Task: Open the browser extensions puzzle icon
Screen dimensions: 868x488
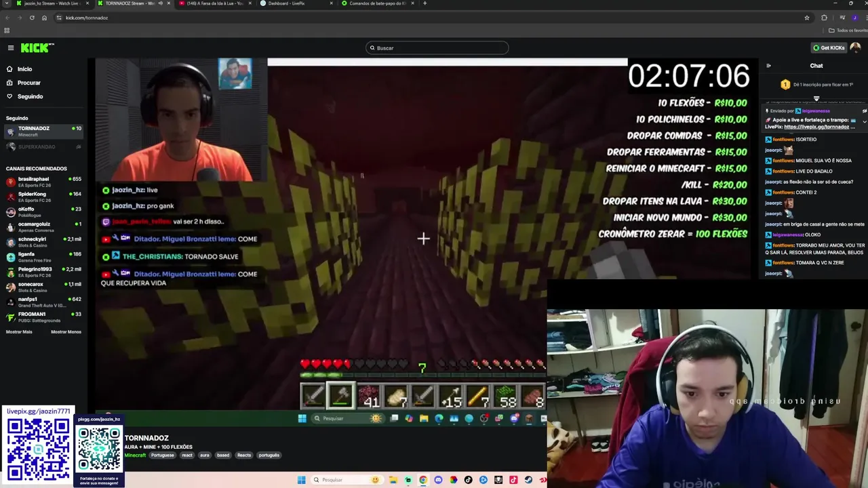Action: tap(825, 18)
